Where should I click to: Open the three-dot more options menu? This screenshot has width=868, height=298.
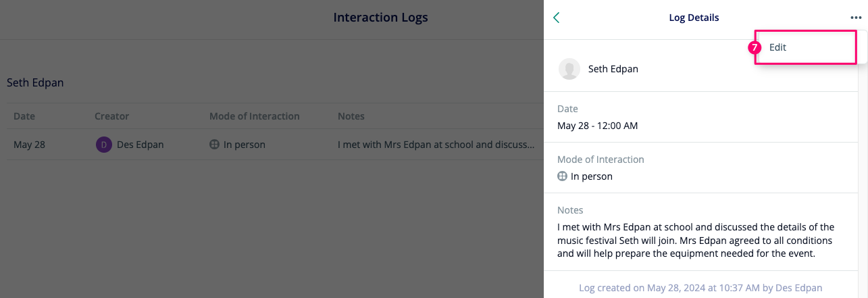[x=857, y=18]
